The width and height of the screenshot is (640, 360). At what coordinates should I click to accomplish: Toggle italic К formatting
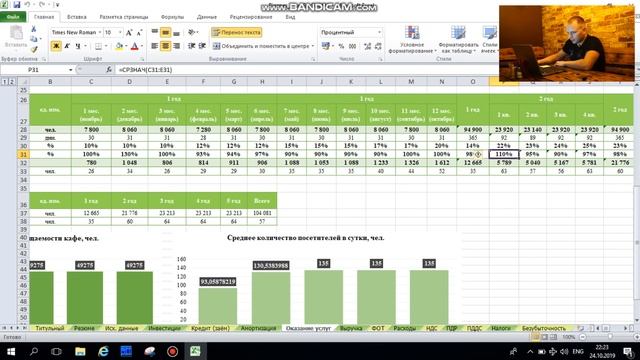point(67,46)
